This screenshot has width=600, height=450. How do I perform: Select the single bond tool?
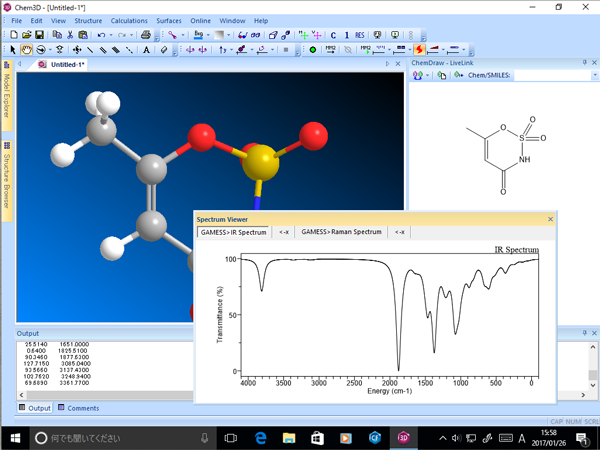pos(91,49)
